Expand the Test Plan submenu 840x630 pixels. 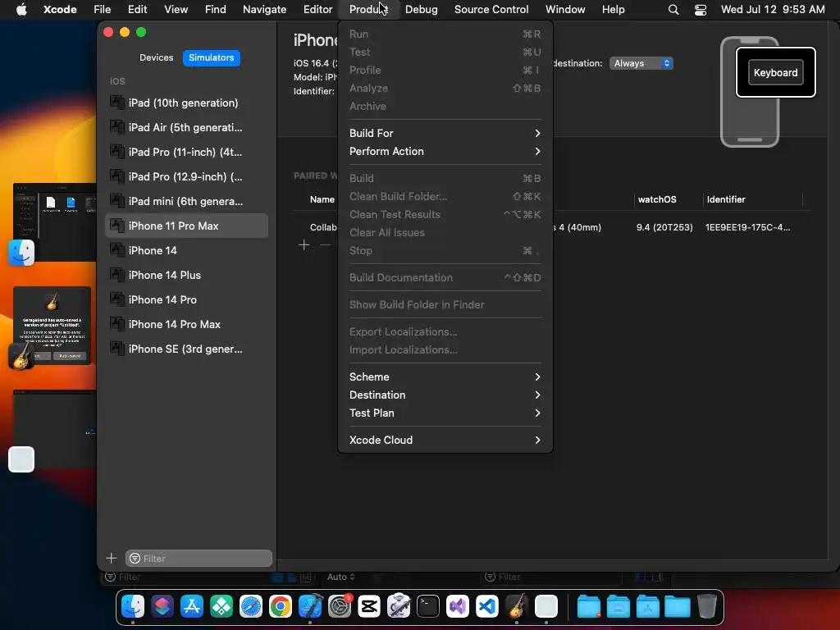point(445,413)
